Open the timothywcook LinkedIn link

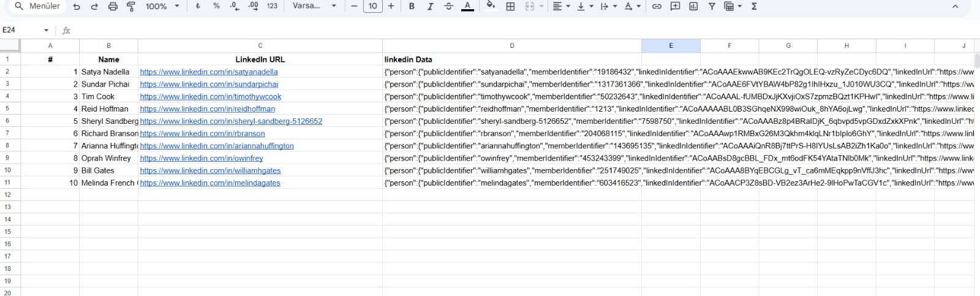point(211,96)
